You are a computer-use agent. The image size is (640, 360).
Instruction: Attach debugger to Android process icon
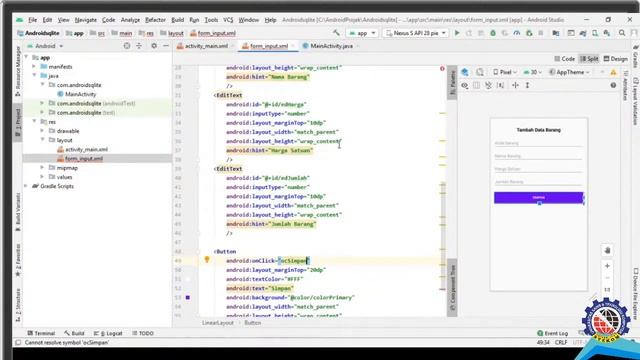click(529, 33)
